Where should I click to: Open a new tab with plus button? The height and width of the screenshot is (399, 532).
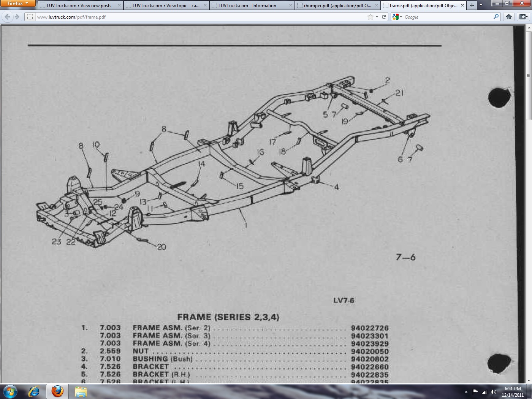(x=472, y=5)
